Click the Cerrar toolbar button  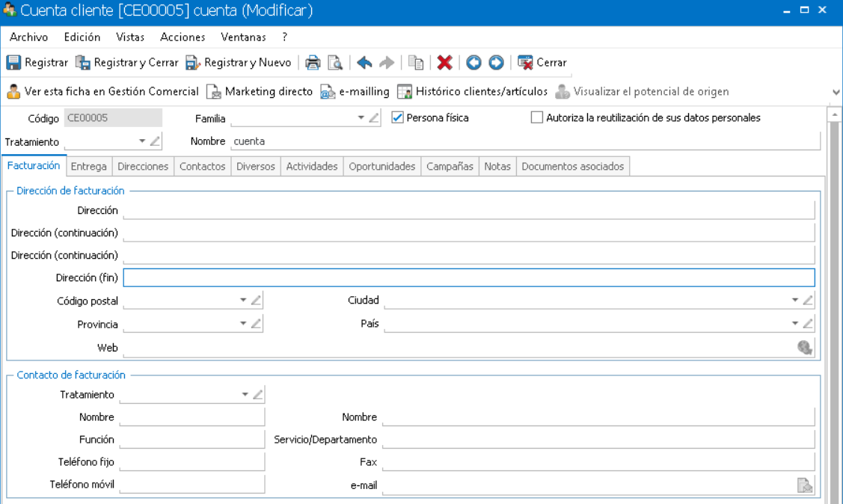click(x=542, y=62)
